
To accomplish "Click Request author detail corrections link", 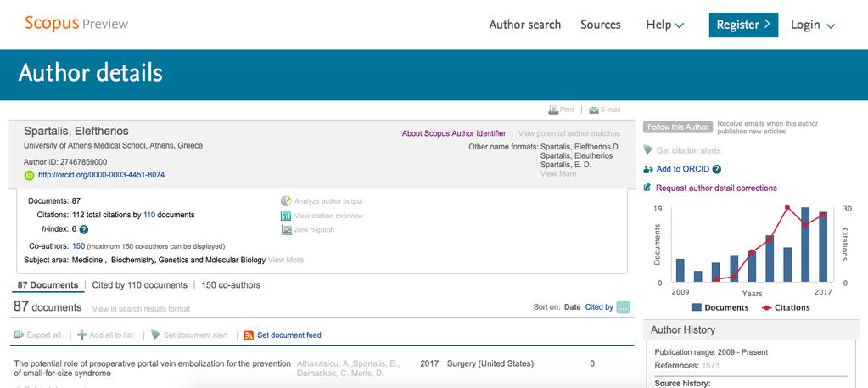I will coord(716,188).
